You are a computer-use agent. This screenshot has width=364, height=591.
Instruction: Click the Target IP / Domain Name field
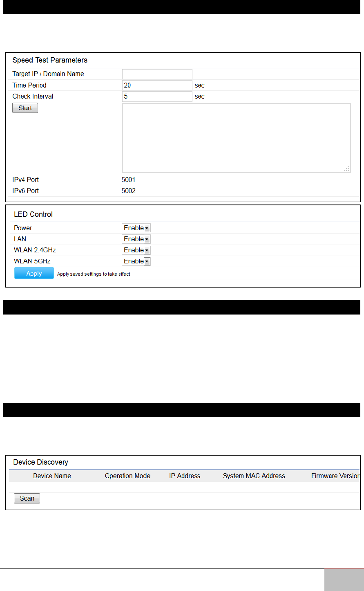pos(157,74)
